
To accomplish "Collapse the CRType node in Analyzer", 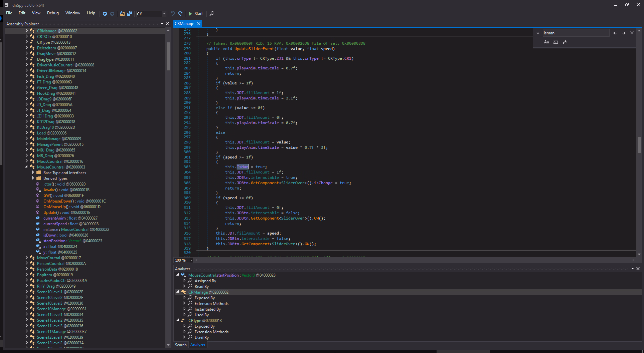I will click(x=178, y=320).
